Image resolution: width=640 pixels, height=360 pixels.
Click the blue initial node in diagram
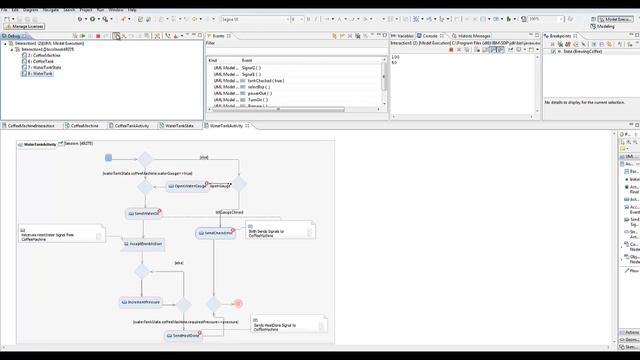click(x=108, y=158)
